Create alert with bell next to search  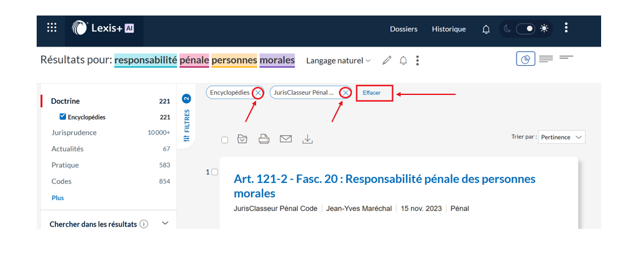click(403, 60)
